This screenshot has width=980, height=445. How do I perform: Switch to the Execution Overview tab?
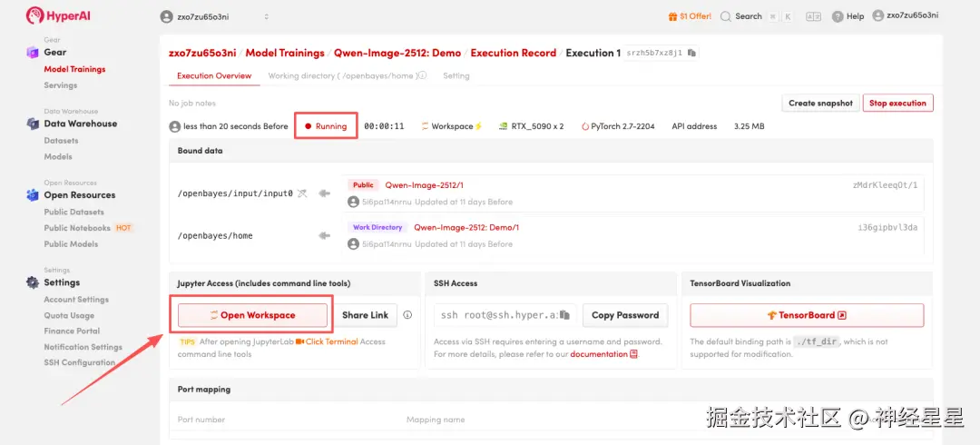pos(214,75)
